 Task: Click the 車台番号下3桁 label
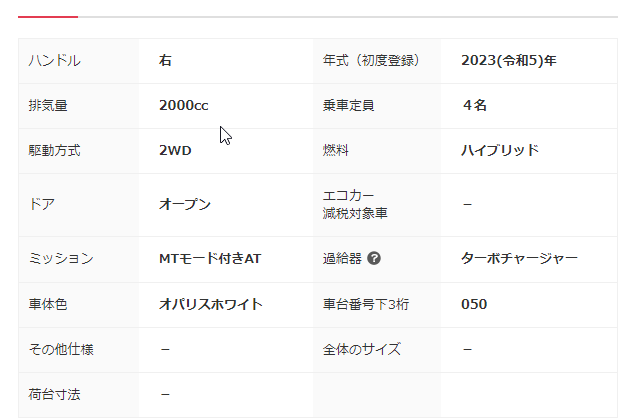366,304
